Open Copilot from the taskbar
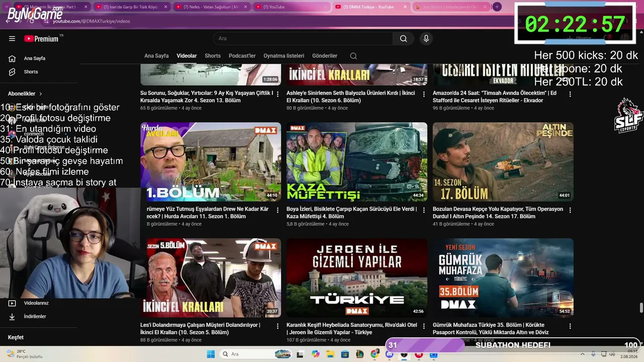 tap(315, 354)
